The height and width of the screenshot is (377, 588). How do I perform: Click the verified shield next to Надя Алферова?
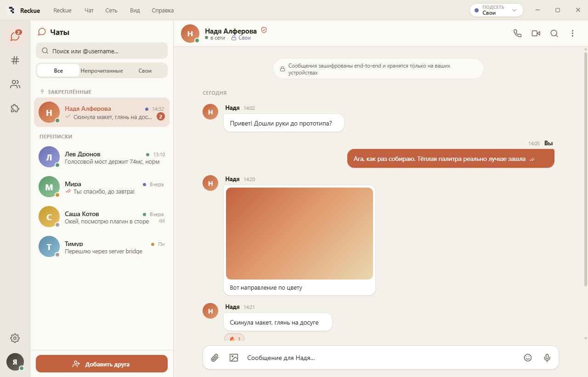[x=264, y=30]
